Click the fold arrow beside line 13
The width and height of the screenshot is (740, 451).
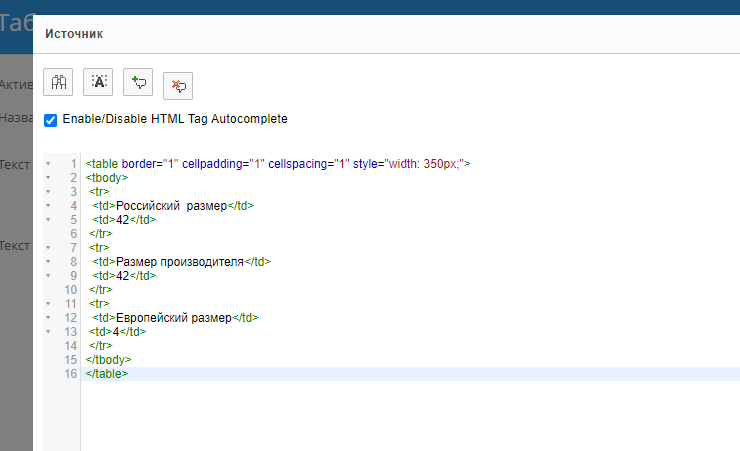pyautogui.click(x=47, y=331)
